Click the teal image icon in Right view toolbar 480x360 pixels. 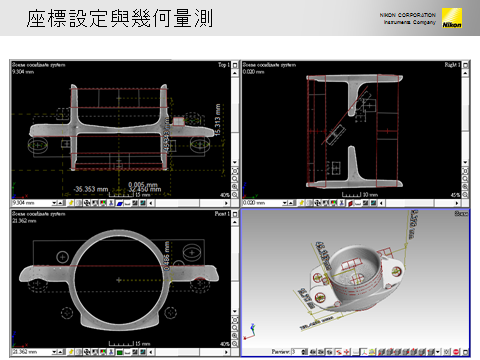pos(374,203)
